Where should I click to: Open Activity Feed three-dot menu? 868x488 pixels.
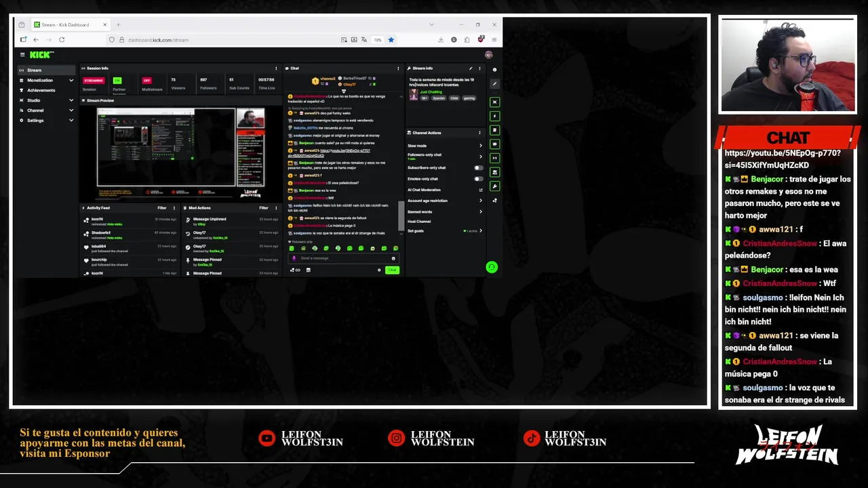tap(174, 208)
